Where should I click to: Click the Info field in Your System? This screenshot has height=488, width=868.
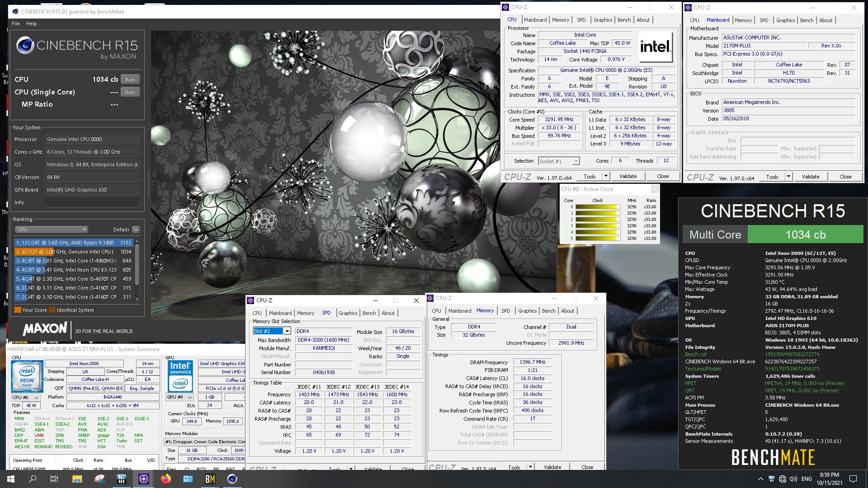click(92, 202)
